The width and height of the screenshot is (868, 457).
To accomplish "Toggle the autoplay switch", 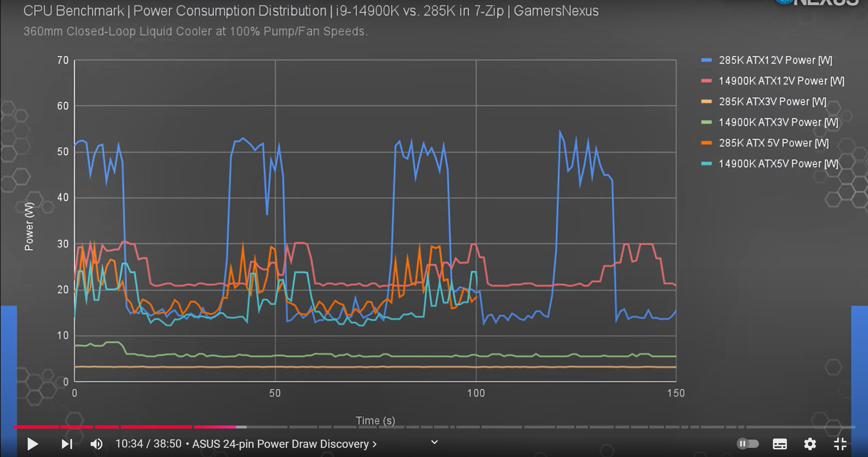I will click(x=748, y=444).
